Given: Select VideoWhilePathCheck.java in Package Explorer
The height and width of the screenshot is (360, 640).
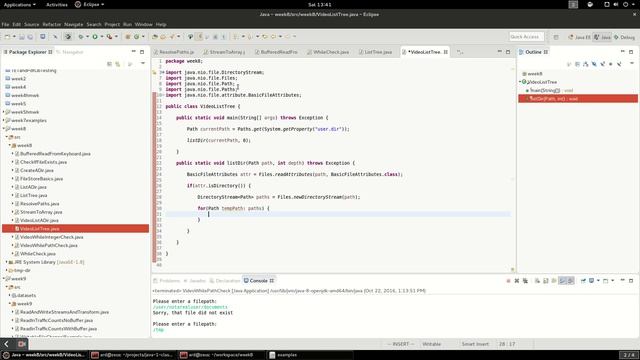Looking at the screenshot, I should 49,245.
